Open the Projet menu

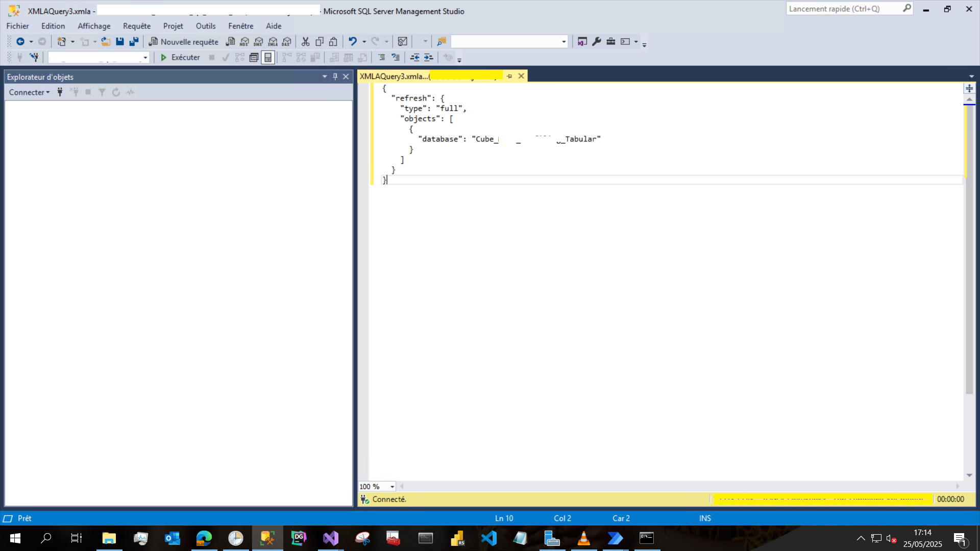point(173,26)
